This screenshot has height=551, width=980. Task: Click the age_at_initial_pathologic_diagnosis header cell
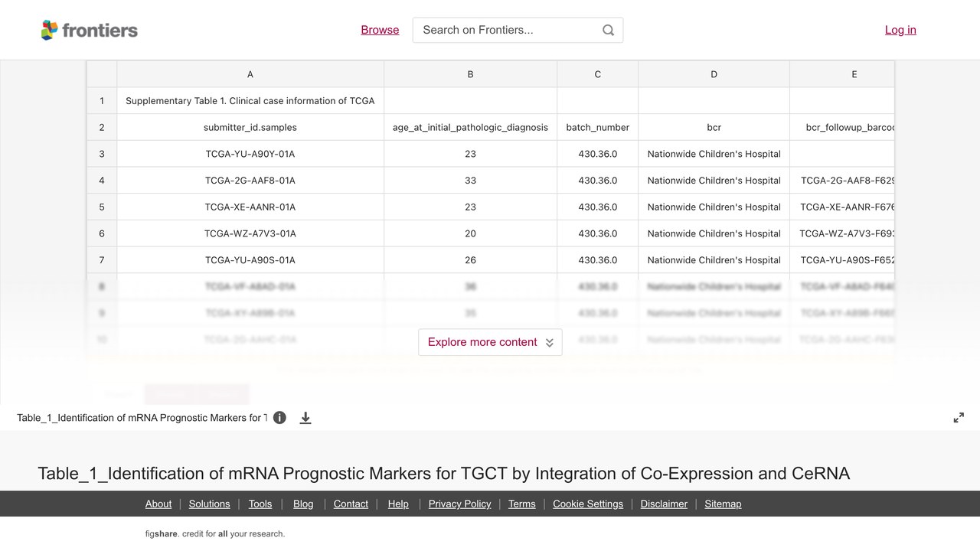[x=470, y=127]
